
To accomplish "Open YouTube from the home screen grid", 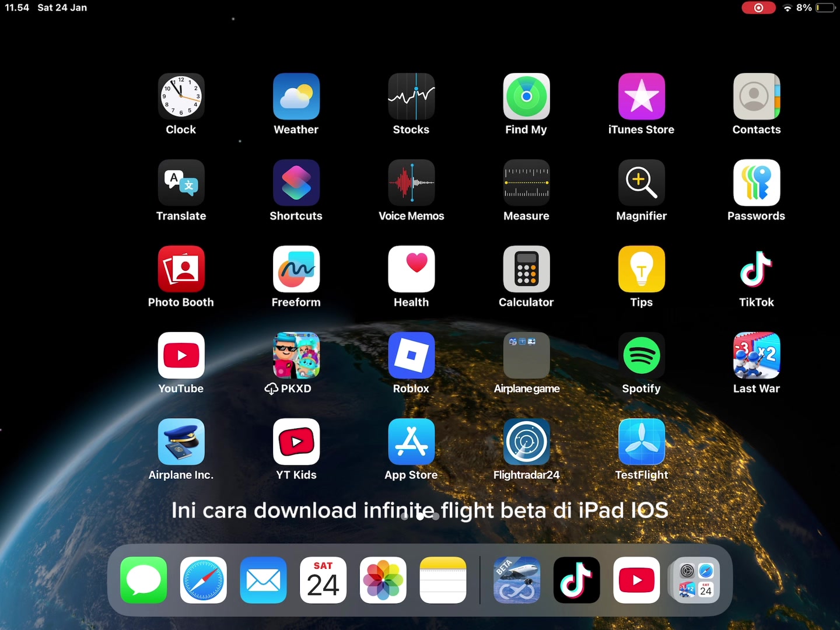I will [181, 355].
